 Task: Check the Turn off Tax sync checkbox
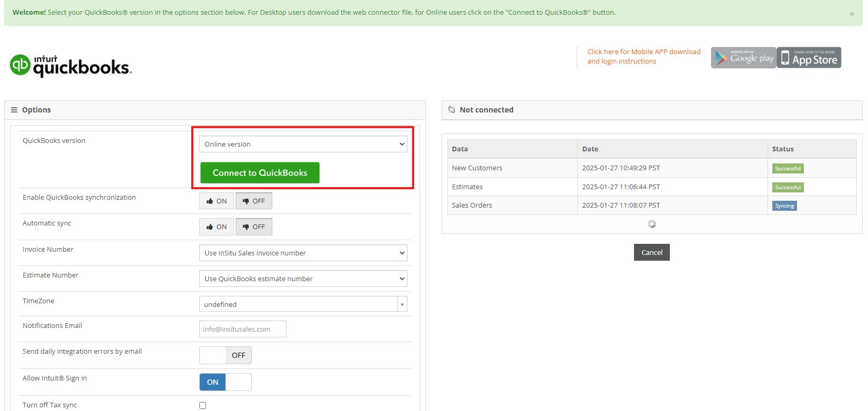202,405
